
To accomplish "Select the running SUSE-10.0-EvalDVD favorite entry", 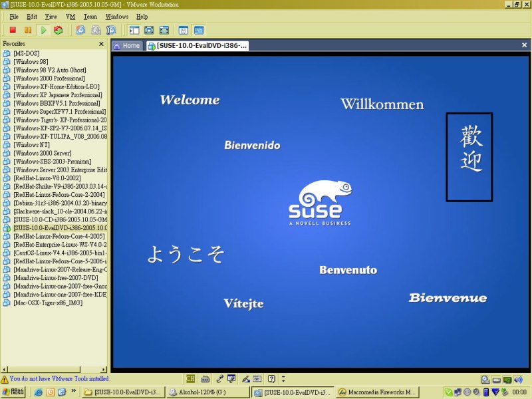I will point(61,228).
